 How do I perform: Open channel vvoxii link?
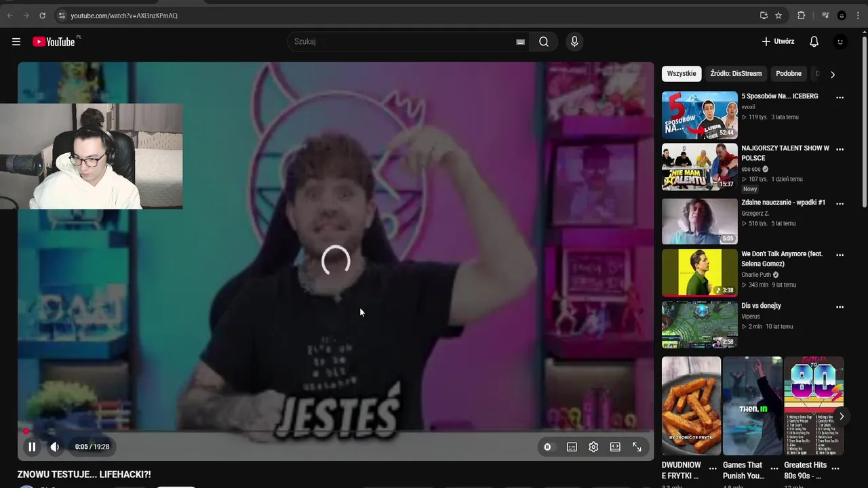pyautogui.click(x=748, y=107)
